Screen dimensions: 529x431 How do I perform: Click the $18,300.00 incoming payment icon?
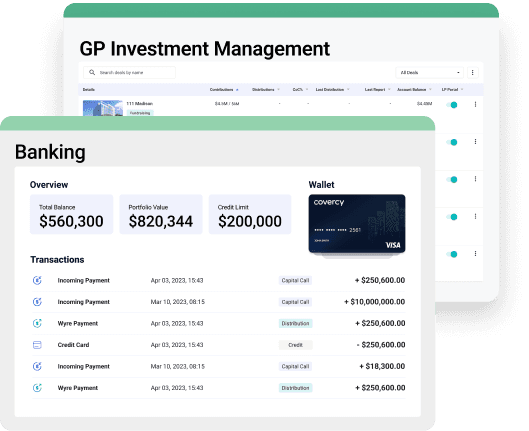37,366
